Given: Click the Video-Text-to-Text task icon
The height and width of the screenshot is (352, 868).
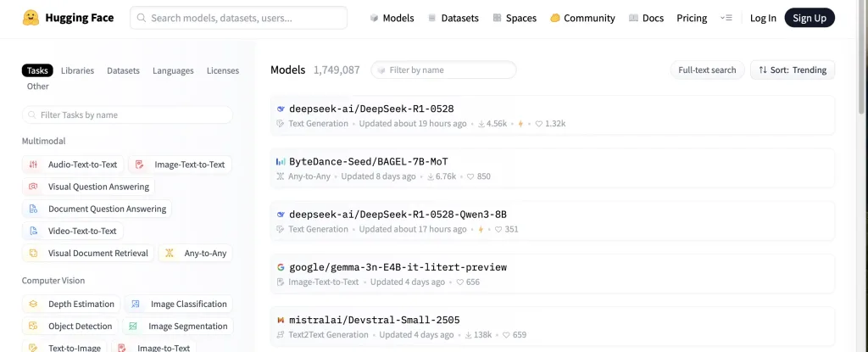Looking at the screenshot, I should (33, 232).
